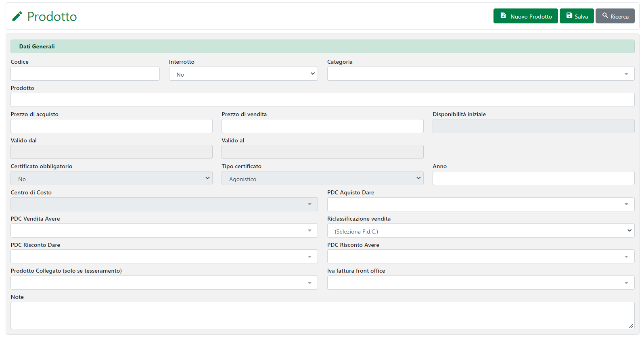Expand the Categoria combo box
This screenshot has height=338, width=644.
481,74
